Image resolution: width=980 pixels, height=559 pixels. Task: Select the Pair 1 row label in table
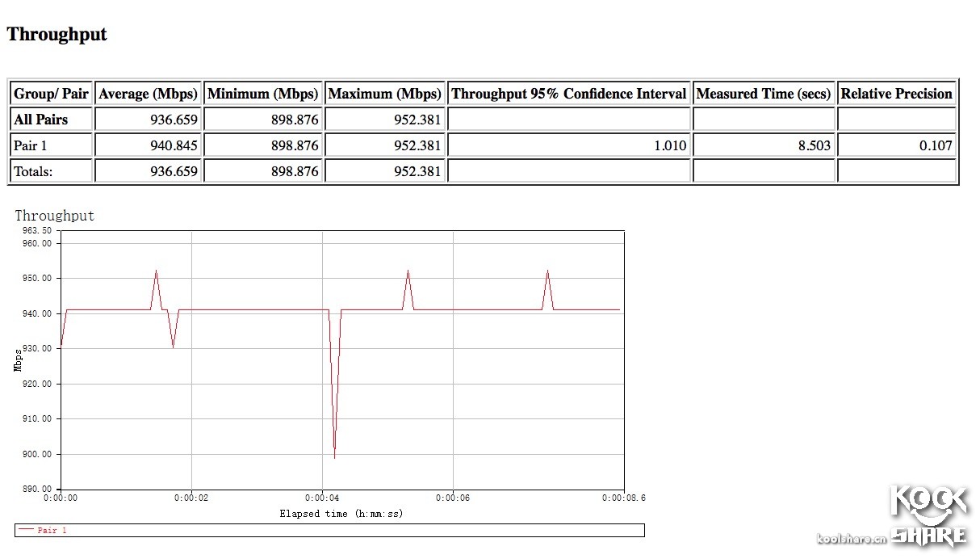(31, 145)
